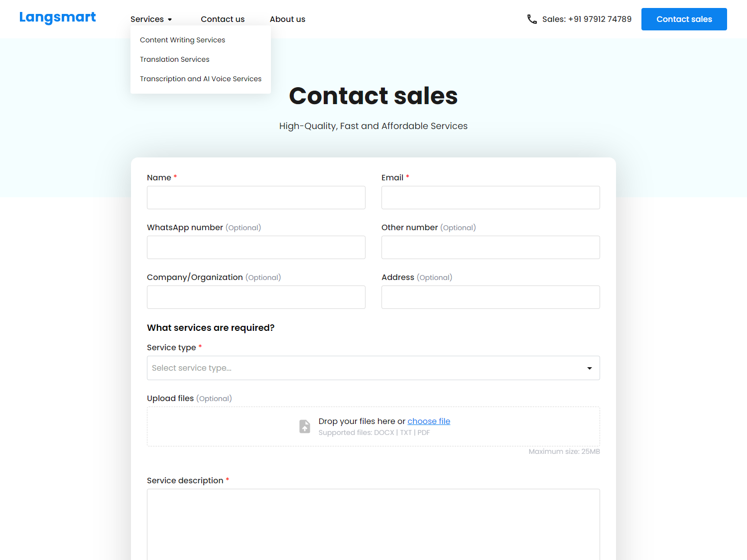Screen dimensions: 747x560
Task: Choose Translation Services from the menu
Action: pyautogui.click(x=175, y=59)
